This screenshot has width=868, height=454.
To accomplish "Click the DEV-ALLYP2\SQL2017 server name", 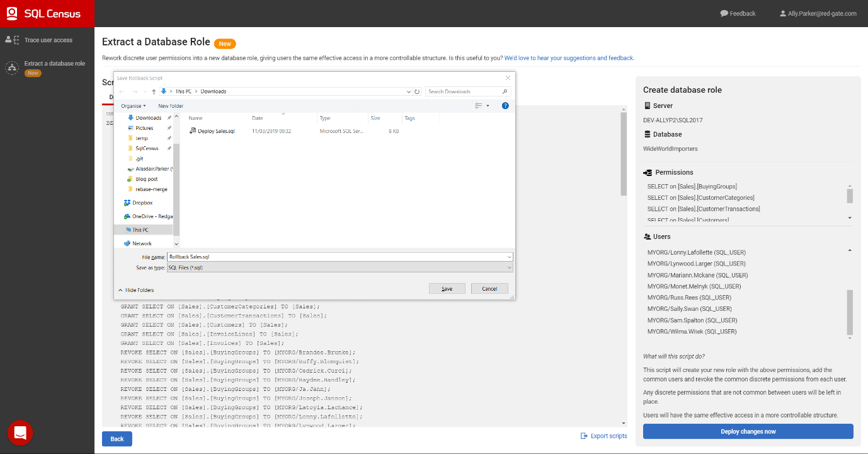I will (673, 120).
